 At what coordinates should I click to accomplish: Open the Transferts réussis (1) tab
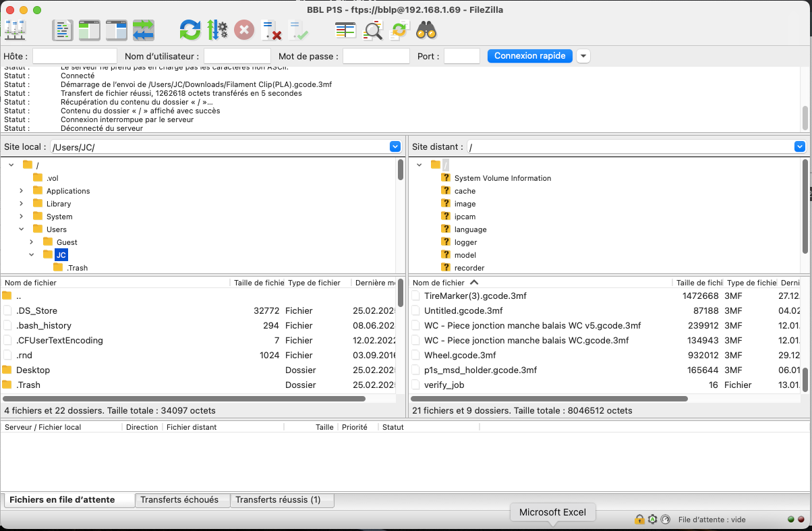tap(278, 500)
